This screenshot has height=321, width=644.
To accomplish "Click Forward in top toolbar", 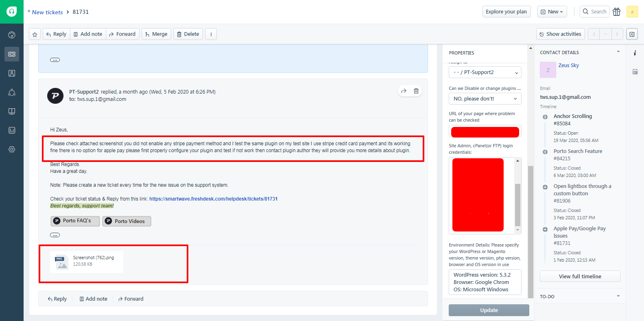I will point(122,34).
